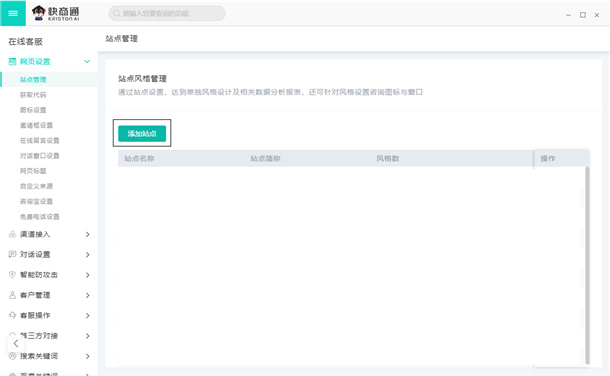Expand the 客服操作 chevron
This screenshot has width=610, height=376.
click(x=88, y=315)
